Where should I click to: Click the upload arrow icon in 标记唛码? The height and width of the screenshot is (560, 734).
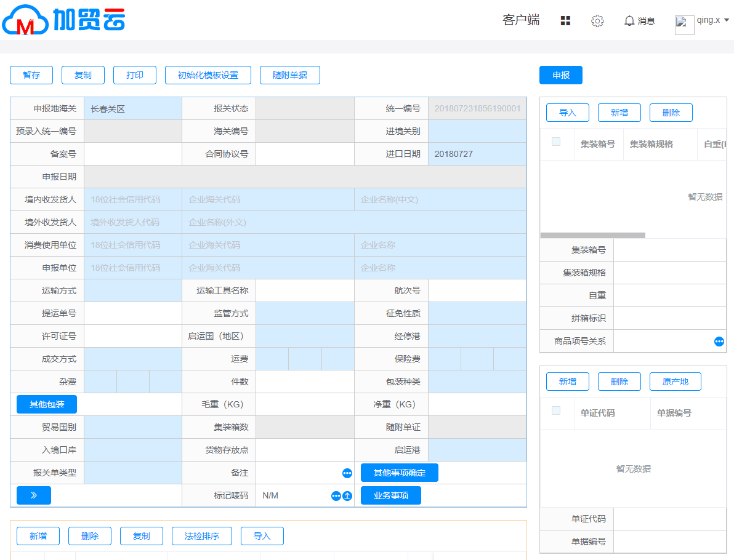pyautogui.click(x=347, y=496)
